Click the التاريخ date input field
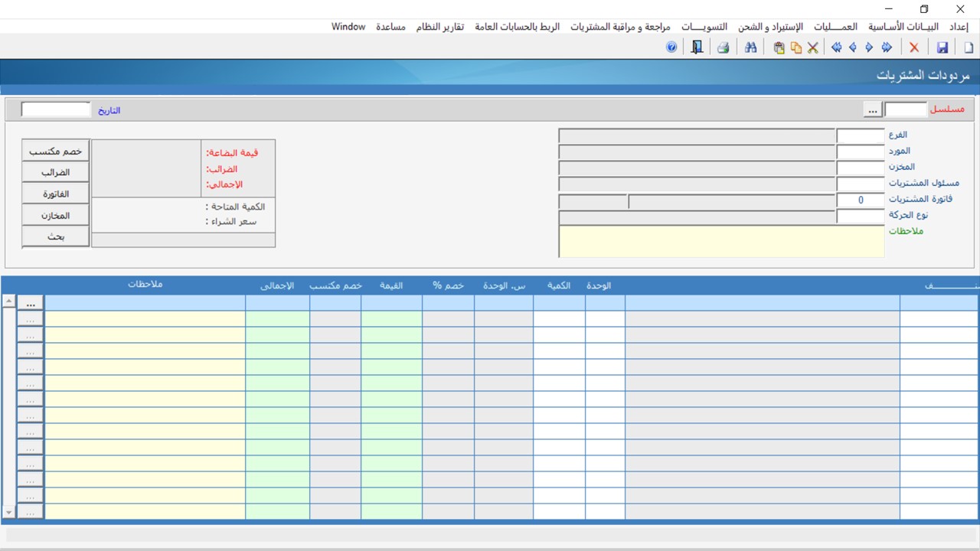 56,110
